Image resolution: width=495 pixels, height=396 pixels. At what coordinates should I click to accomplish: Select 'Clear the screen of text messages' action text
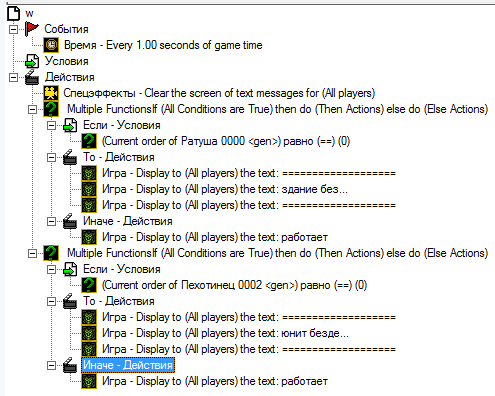click(219, 93)
